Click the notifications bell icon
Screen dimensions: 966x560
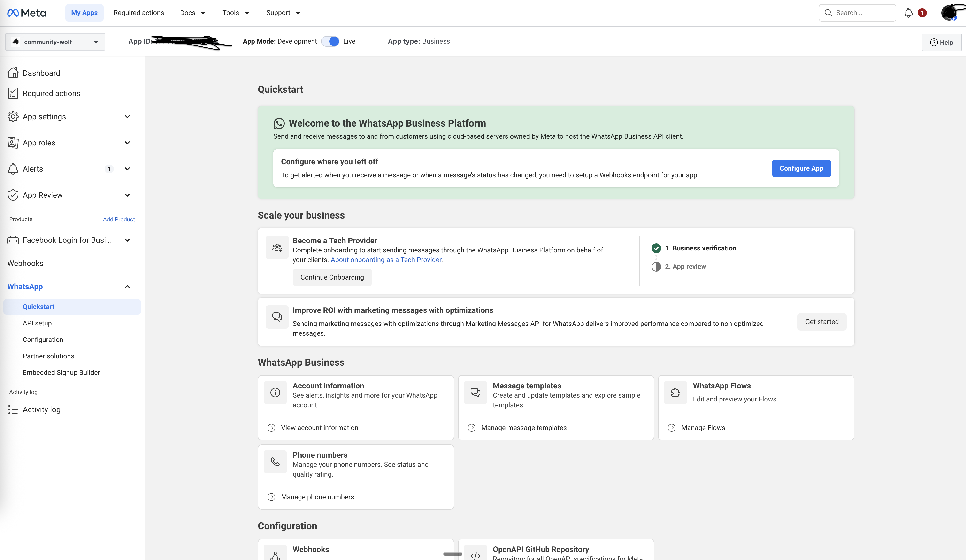tap(908, 13)
